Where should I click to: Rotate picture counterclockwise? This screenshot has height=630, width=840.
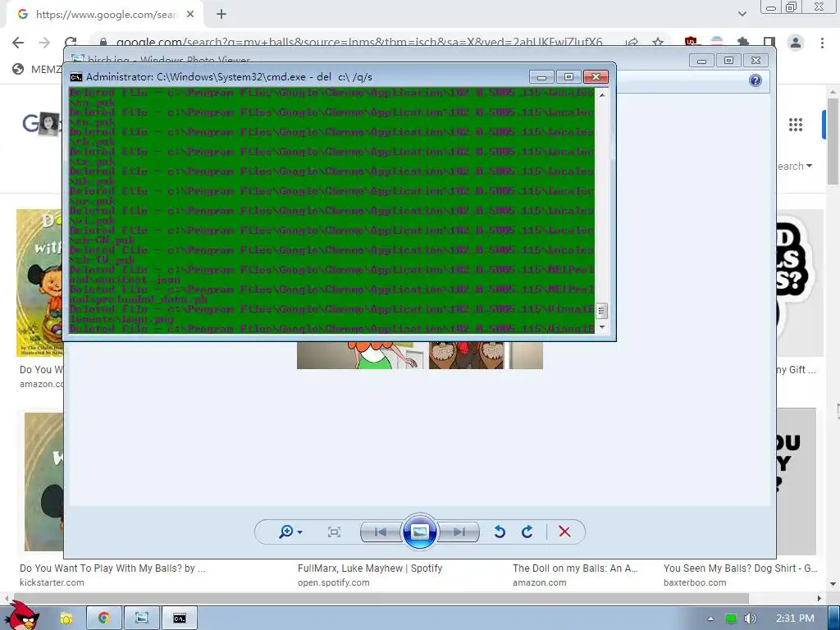pos(500,532)
